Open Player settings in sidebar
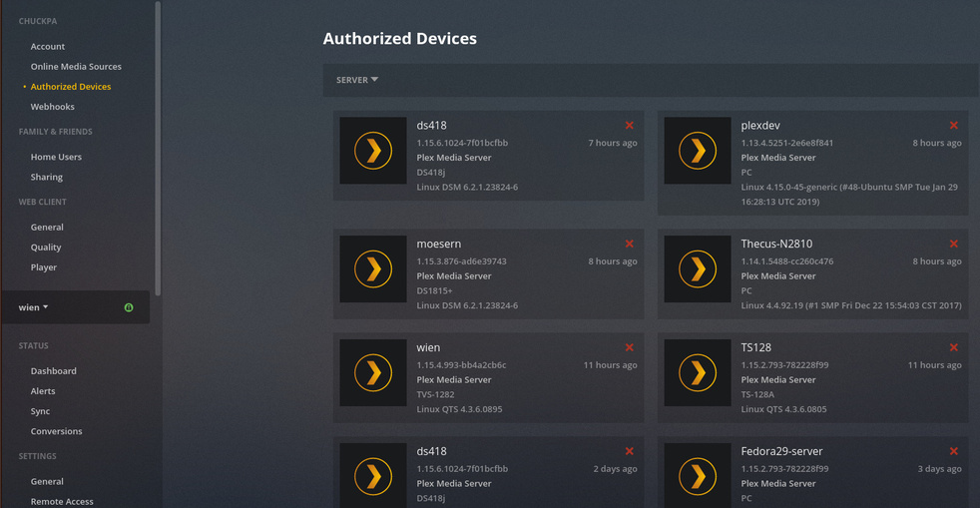This screenshot has width=980, height=508. click(44, 267)
